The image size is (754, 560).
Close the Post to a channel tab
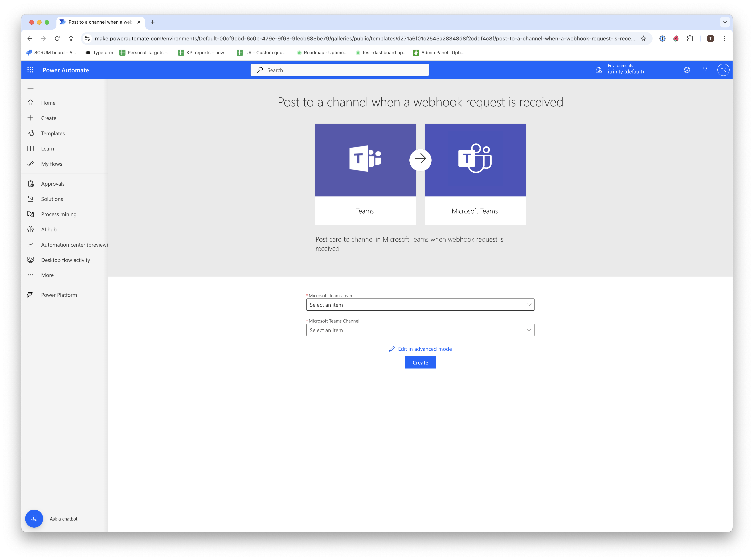point(139,22)
